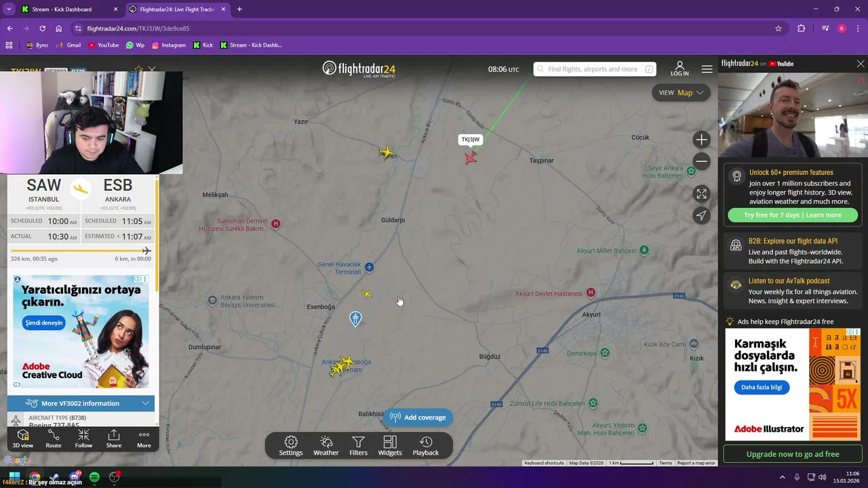Open the YouTube bookmark

pyautogui.click(x=102, y=45)
